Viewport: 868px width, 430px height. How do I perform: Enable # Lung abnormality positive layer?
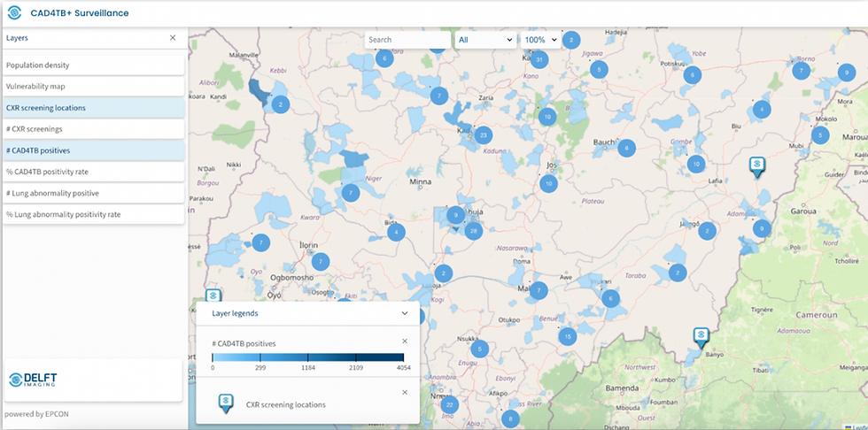point(94,193)
